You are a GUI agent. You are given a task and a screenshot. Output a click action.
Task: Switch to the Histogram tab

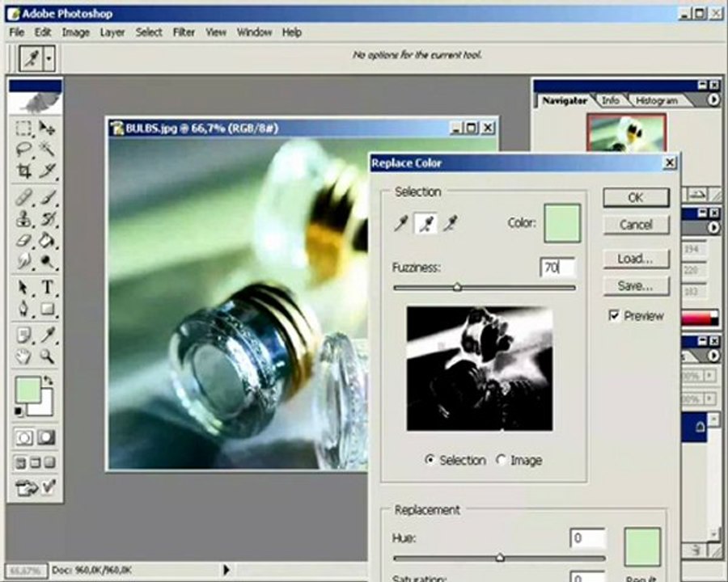[657, 100]
